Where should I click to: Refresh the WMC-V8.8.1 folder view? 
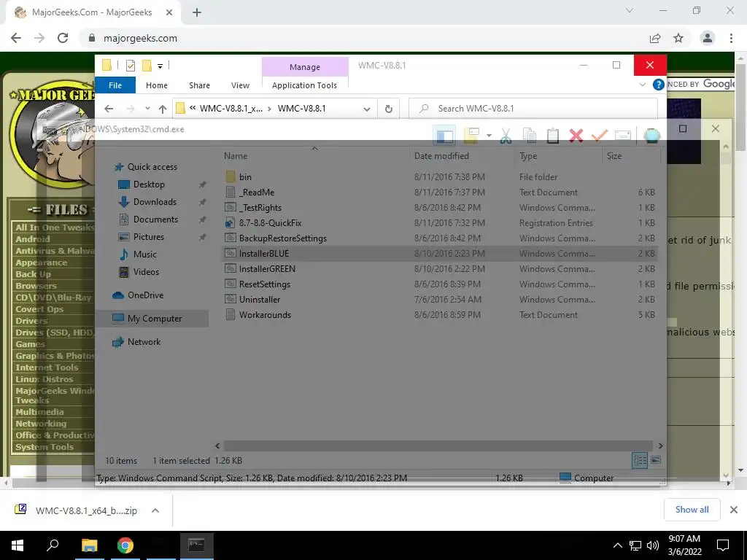[389, 109]
